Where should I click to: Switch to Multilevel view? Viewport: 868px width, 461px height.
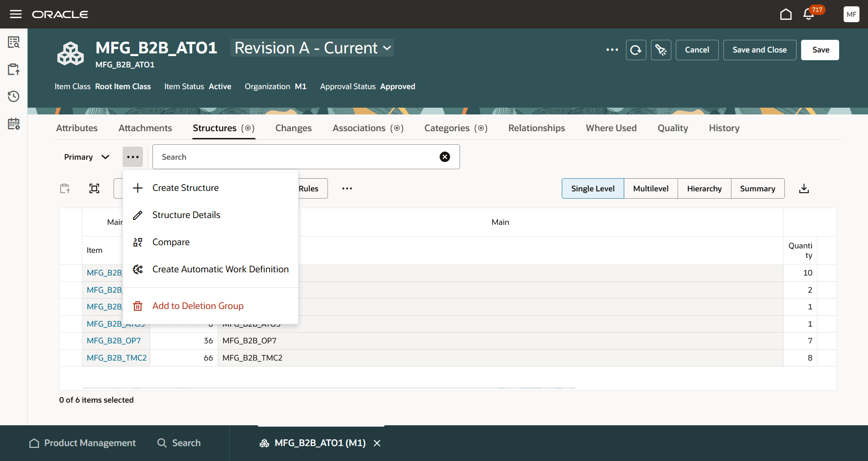pyautogui.click(x=650, y=189)
